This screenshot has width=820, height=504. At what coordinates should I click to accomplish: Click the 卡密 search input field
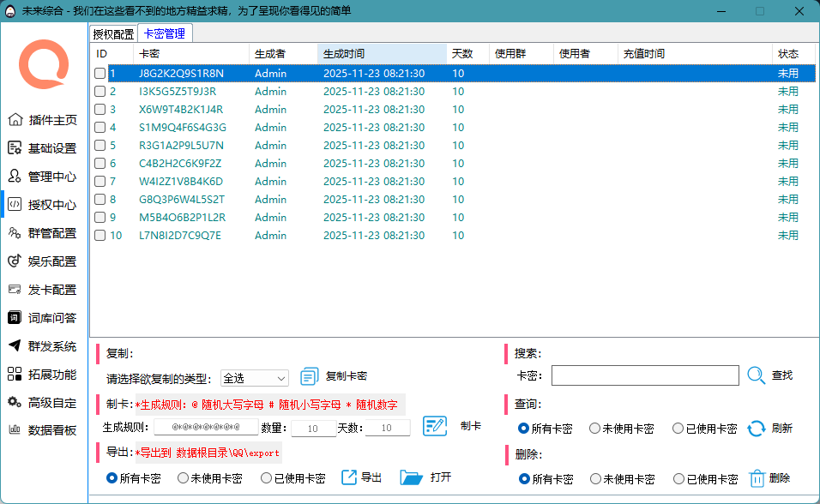pos(644,375)
